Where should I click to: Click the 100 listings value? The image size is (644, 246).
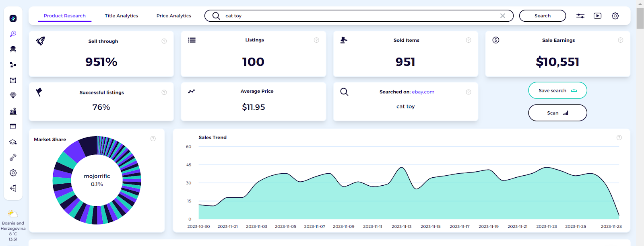(x=253, y=62)
